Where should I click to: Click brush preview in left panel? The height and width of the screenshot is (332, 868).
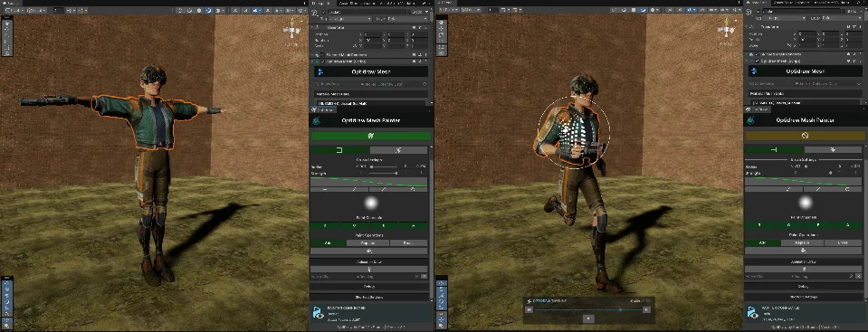[370, 203]
